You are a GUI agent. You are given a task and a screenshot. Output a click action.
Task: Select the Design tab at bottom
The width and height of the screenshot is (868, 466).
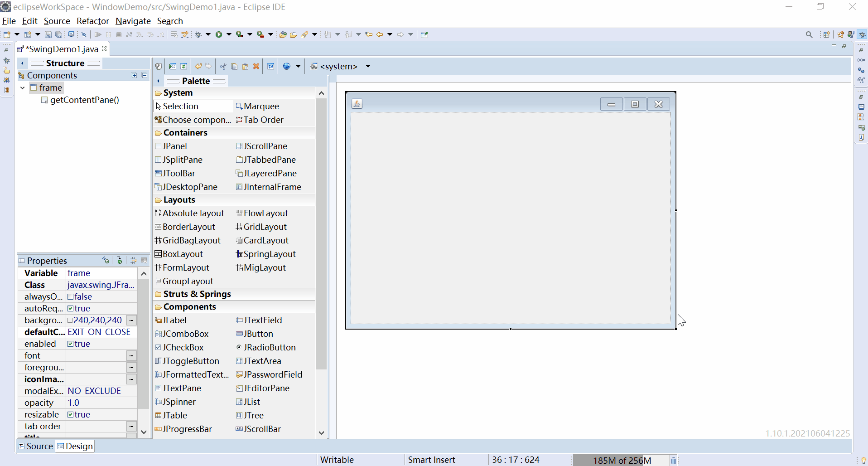pos(75,446)
